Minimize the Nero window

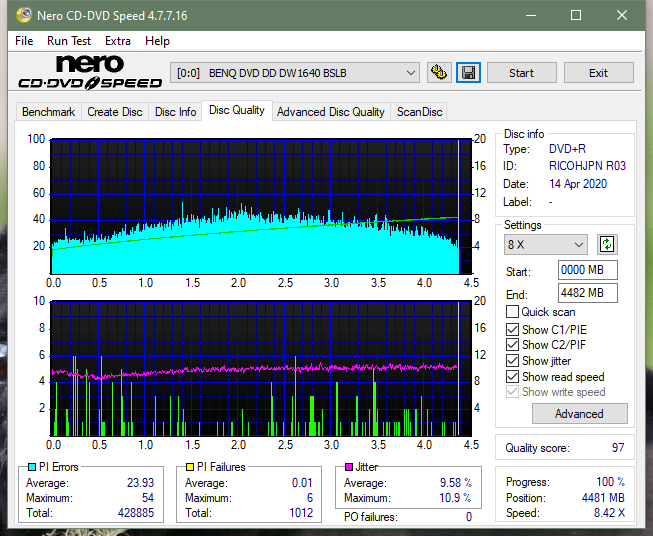click(531, 15)
